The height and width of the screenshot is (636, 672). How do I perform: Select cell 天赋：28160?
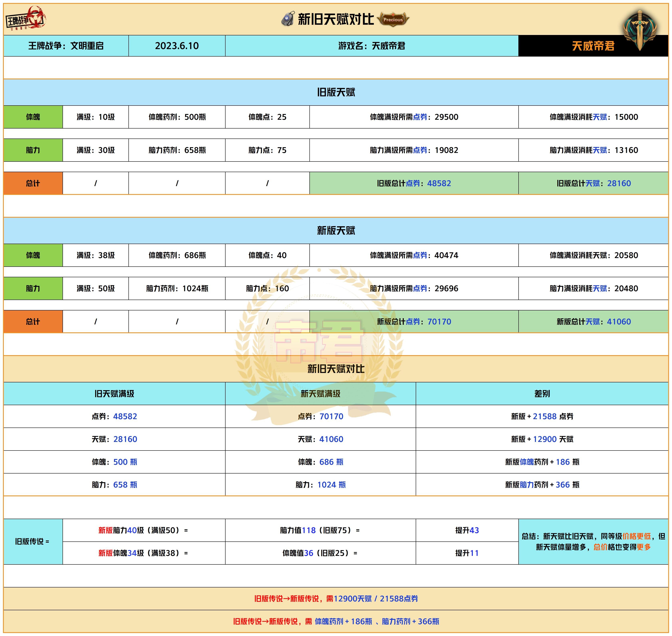pyautogui.click(x=114, y=439)
